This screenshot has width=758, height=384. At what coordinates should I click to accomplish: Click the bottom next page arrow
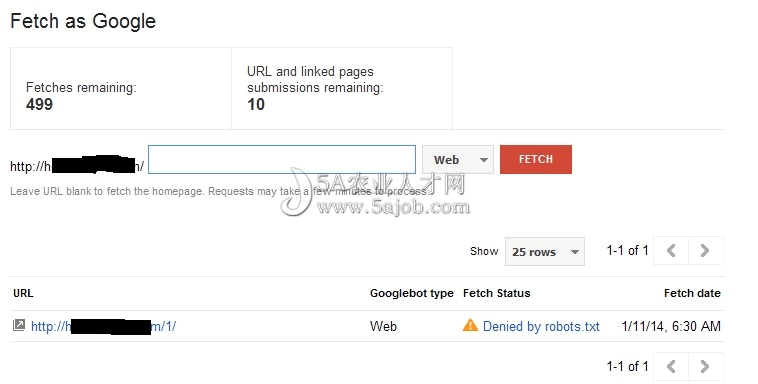tap(705, 366)
